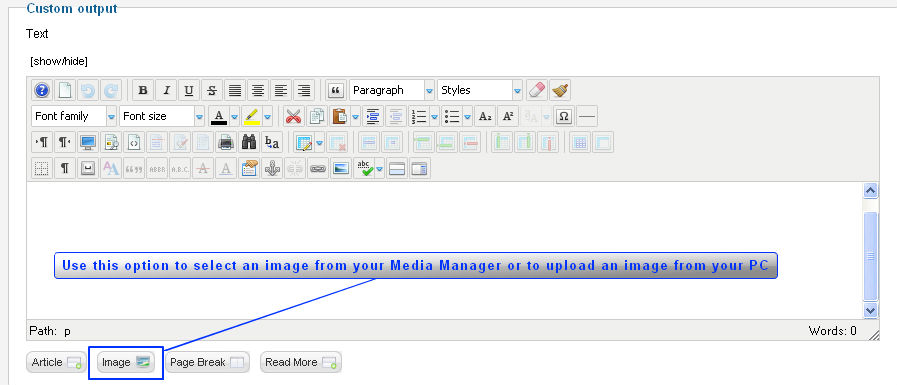Insert anchor icon
The width and height of the screenshot is (897, 385).
272,168
